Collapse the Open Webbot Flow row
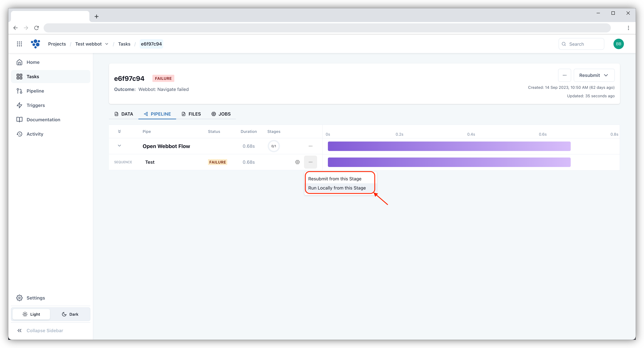The image size is (644, 348). click(119, 146)
